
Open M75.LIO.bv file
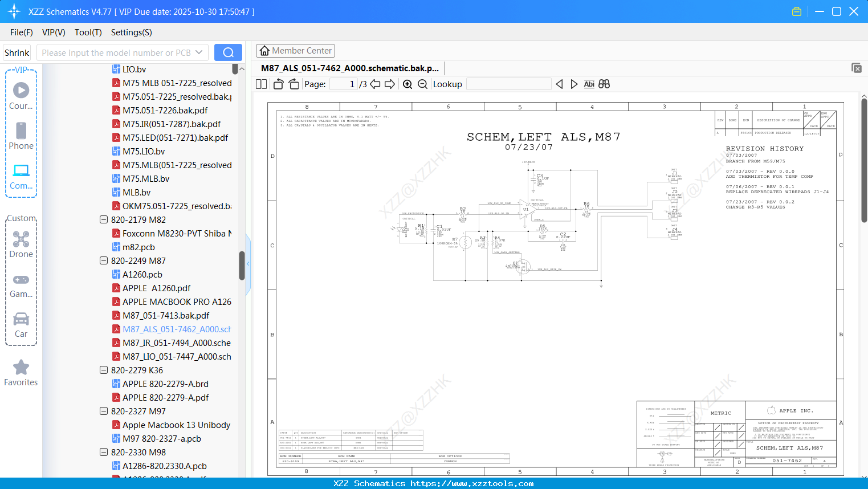pyautogui.click(x=144, y=151)
